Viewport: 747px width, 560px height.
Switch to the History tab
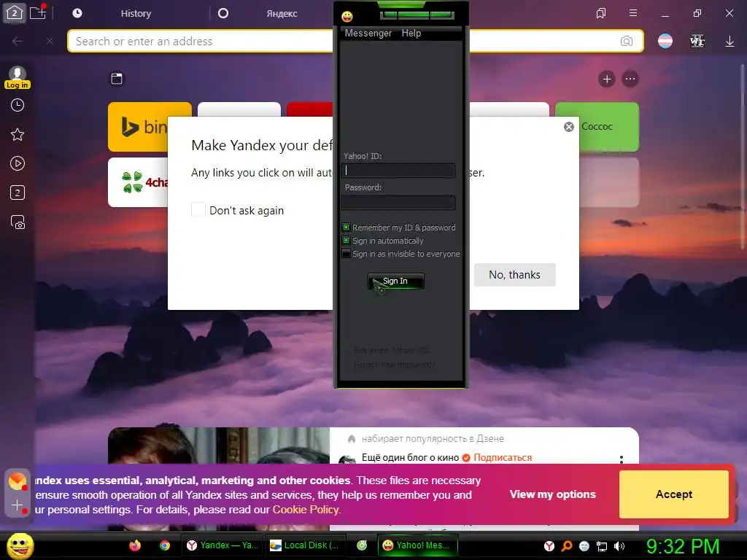pos(136,13)
